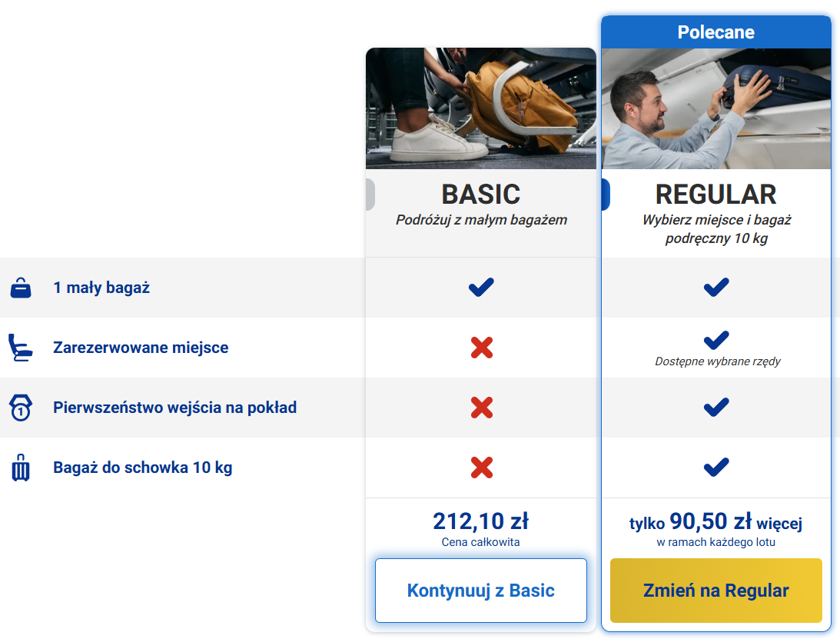Click Basic red X for priority boarding

click(482, 408)
